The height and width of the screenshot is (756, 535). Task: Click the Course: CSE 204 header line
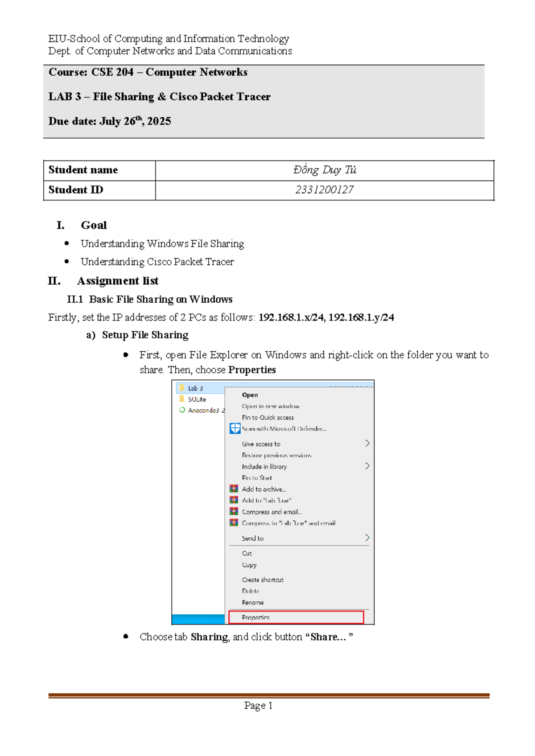point(148,72)
